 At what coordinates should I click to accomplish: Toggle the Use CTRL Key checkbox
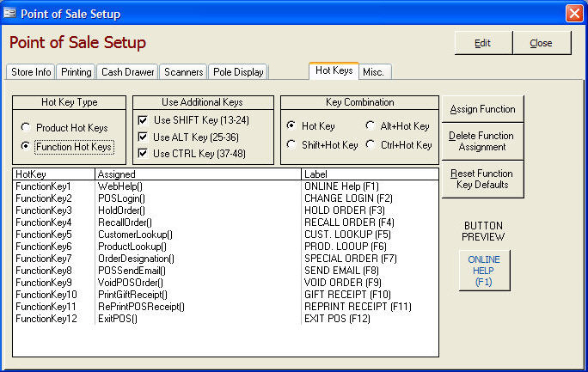(x=144, y=153)
